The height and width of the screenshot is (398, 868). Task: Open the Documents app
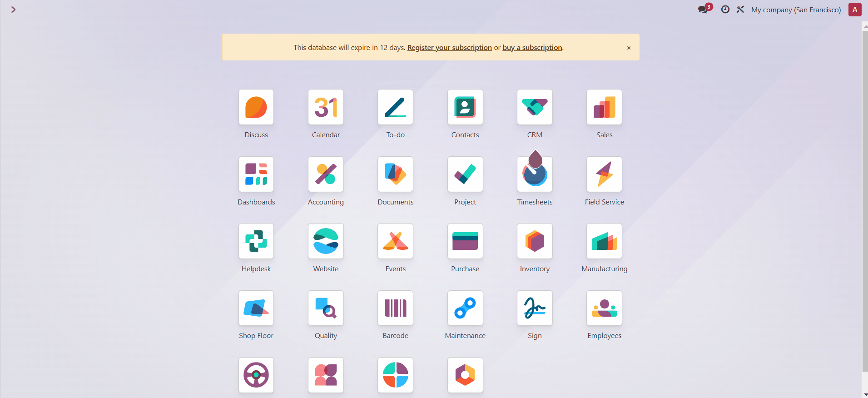[395, 174]
